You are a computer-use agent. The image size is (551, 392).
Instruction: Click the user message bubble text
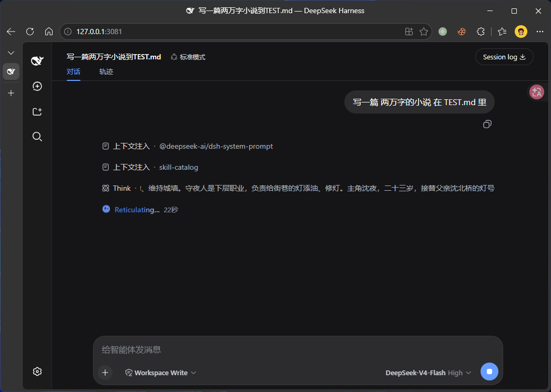pyautogui.click(x=419, y=102)
